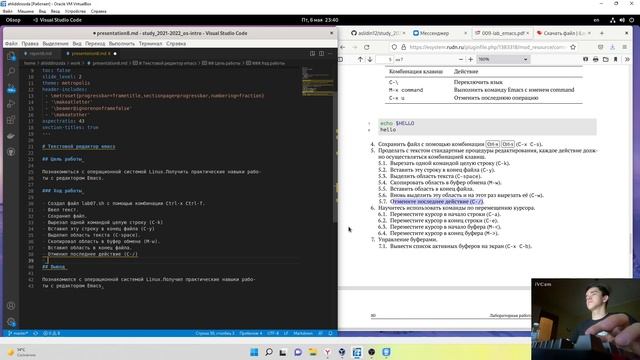Switch to the report8.md editor tab
Screen dimensions: 640x360
[x=40, y=53]
